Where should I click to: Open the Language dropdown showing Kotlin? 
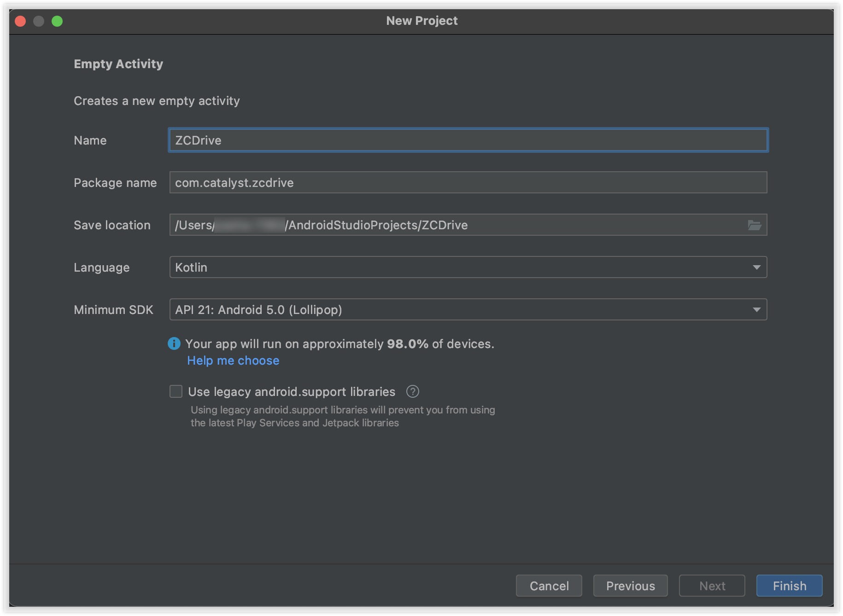click(461, 267)
